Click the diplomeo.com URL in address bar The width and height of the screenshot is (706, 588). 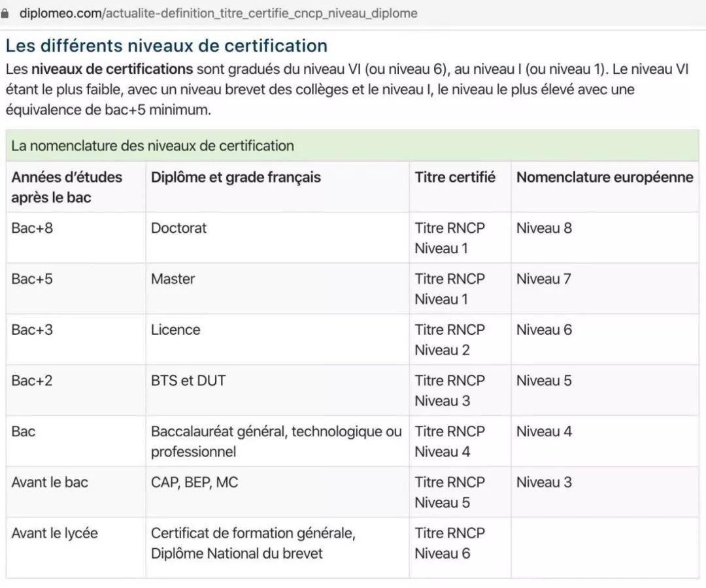(x=218, y=14)
